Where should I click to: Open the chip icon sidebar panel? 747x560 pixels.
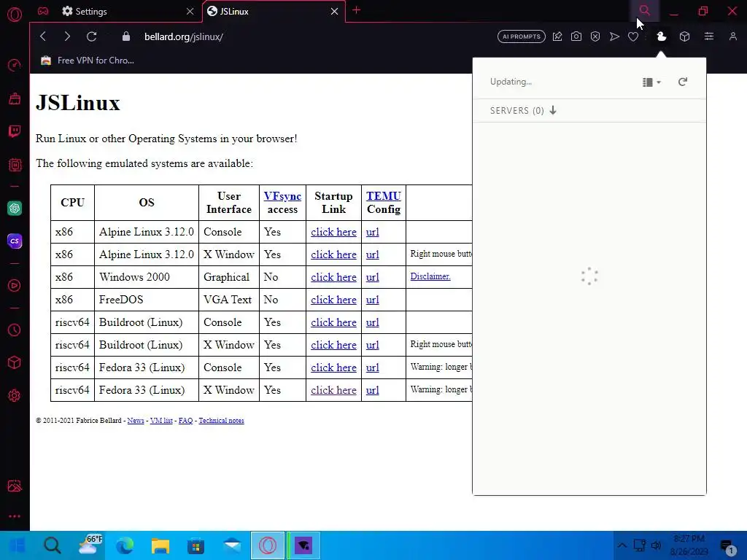coord(15,165)
